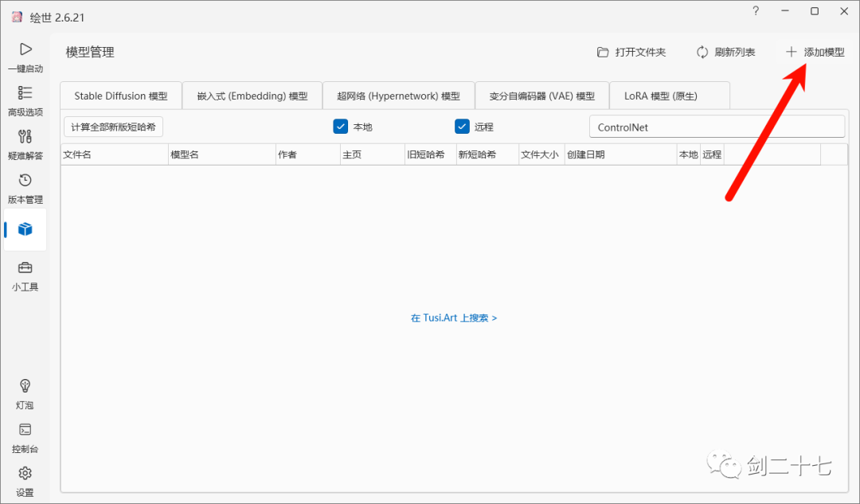
Task: Open the Tusi.Art search link
Action: (x=454, y=317)
